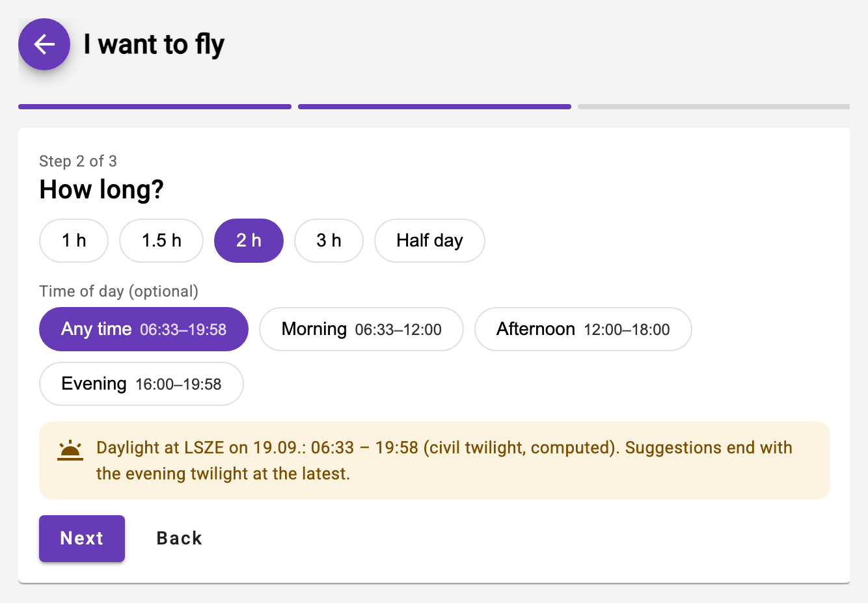Click the 'I want to fly' title
Image resolution: width=868 pixels, height=603 pixels.
pos(154,45)
